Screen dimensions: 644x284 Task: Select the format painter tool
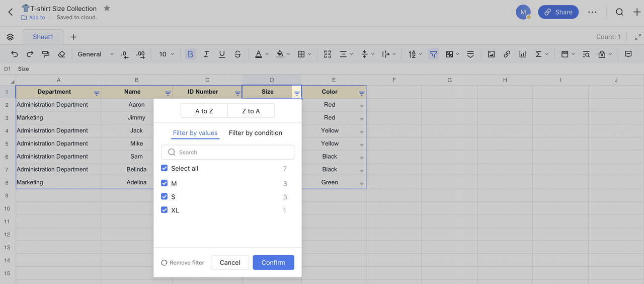(x=46, y=54)
